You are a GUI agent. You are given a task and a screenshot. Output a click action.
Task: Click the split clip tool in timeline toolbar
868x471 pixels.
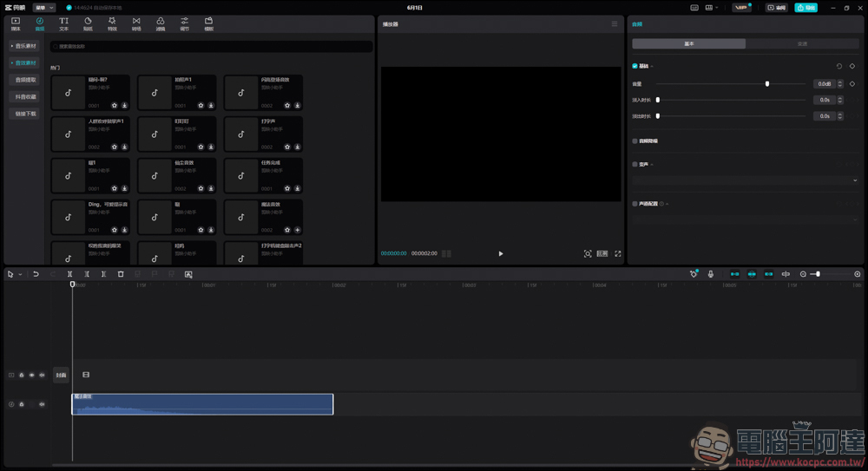click(x=70, y=274)
